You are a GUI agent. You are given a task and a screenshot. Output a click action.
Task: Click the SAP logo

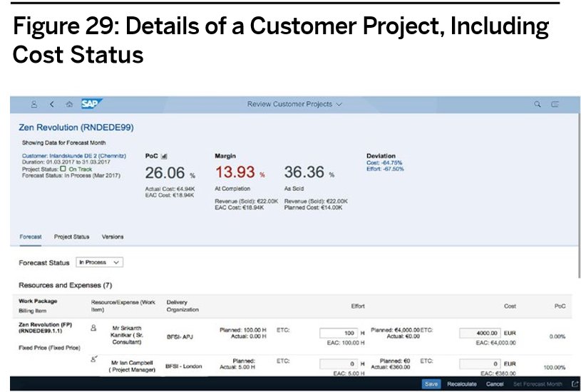click(x=91, y=104)
